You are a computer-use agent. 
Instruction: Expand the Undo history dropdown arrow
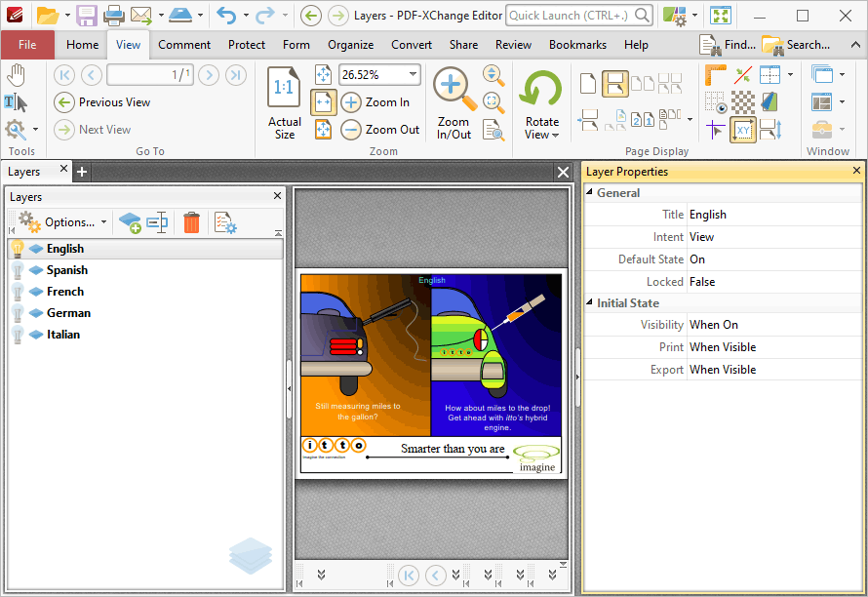click(x=245, y=16)
